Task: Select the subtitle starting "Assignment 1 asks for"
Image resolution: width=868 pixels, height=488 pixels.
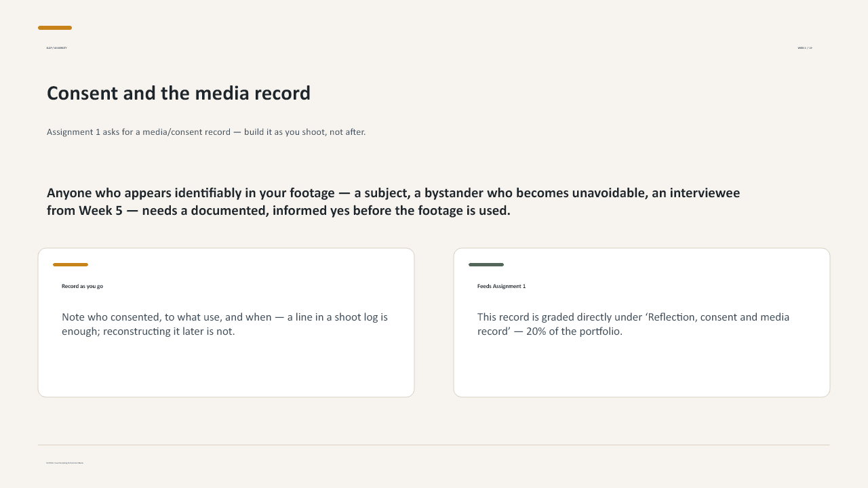Action: (206, 132)
